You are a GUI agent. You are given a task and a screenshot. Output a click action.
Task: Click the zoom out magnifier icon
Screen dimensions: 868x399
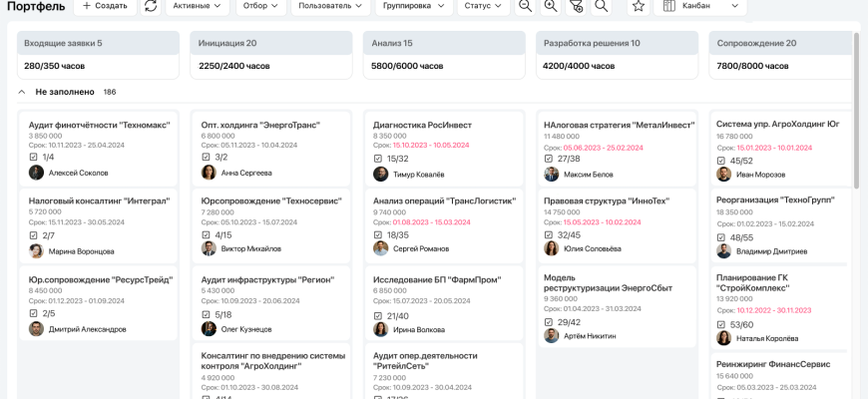[525, 6]
